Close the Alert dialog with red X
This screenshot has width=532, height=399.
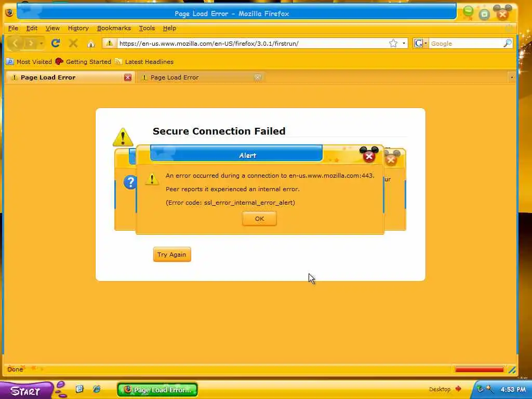click(x=369, y=156)
